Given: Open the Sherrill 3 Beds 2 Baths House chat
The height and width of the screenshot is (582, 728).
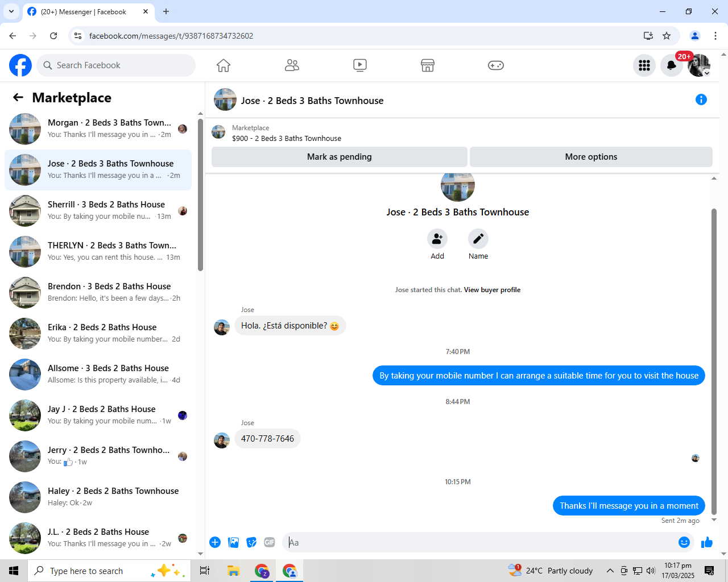Looking at the screenshot, I should pos(98,211).
